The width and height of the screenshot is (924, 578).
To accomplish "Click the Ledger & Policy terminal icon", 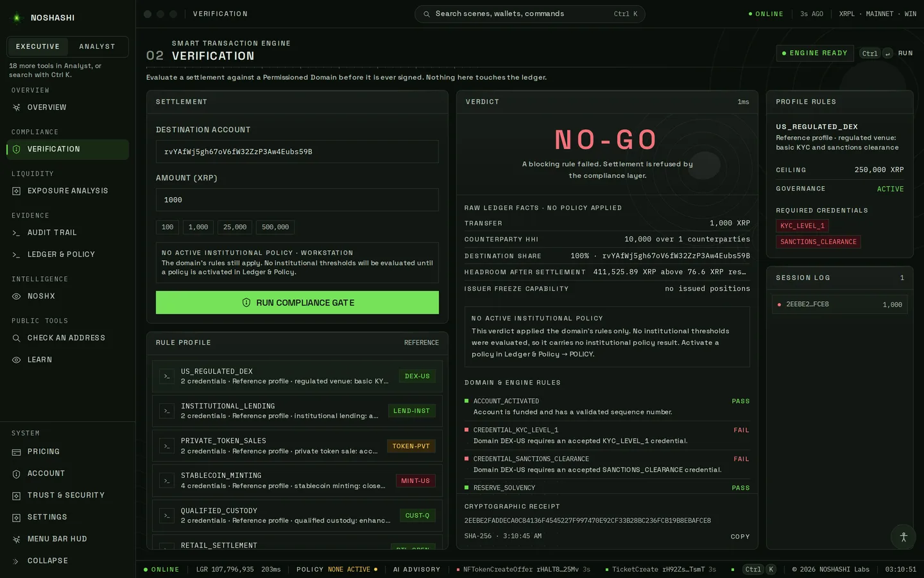I will tap(17, 254).
